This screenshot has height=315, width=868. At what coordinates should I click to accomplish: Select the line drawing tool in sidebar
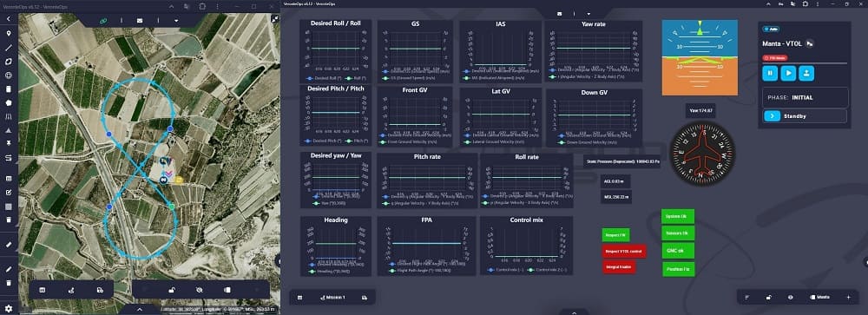point(9,48)
